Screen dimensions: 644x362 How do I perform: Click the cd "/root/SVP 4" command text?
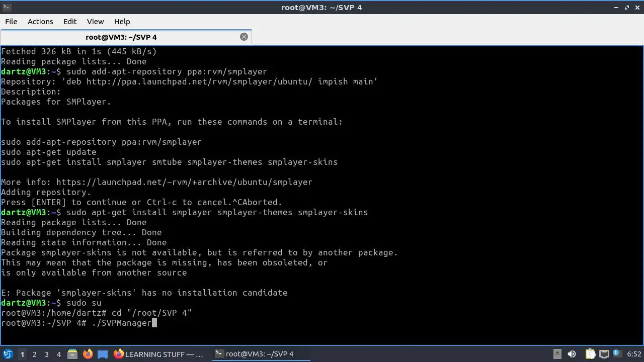151,313
